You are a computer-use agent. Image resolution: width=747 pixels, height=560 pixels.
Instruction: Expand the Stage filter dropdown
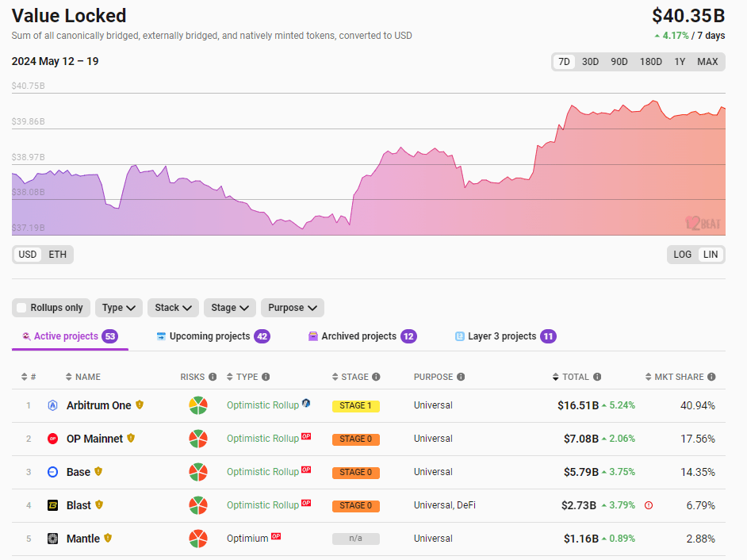pyautogui.click(x=229, y=307)
